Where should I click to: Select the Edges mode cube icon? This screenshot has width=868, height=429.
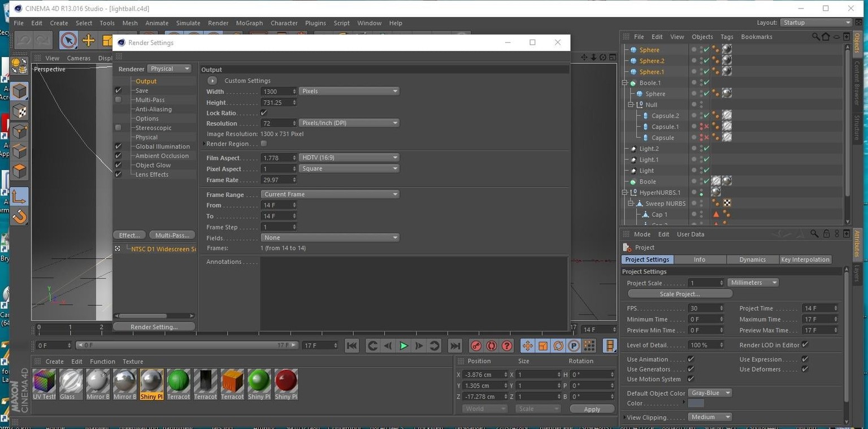click(x=20, y=151)
